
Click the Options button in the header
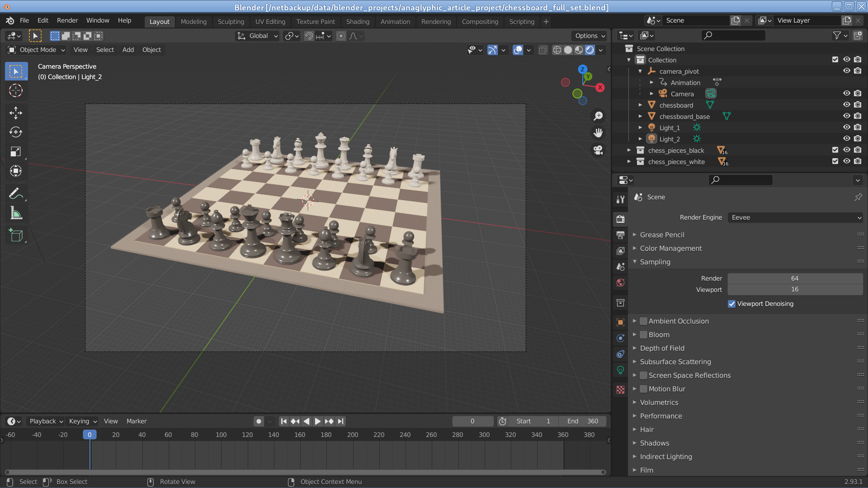coord(590,36)
